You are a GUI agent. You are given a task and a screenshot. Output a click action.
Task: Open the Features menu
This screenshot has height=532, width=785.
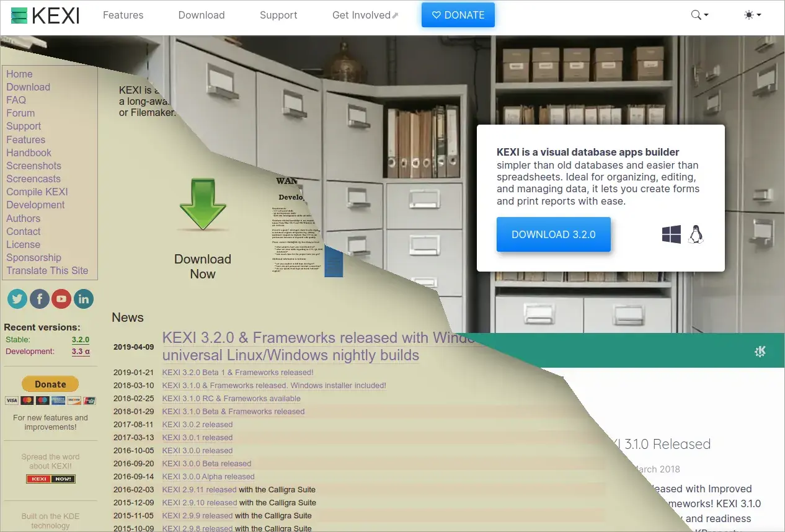123,15
